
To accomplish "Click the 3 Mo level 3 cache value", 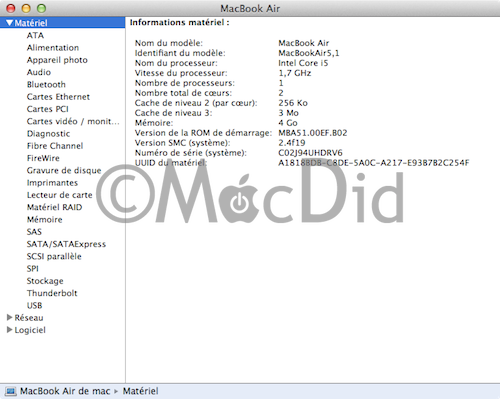I will [x=288, y=113].
